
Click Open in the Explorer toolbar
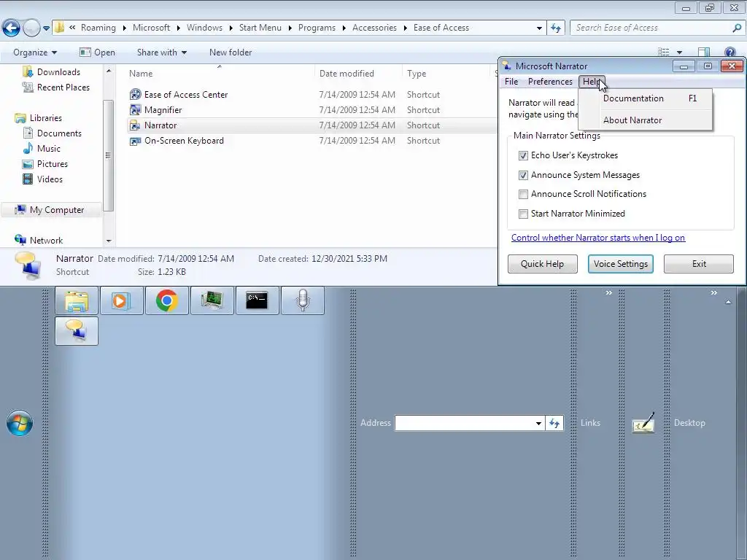[x=97, y=52]
